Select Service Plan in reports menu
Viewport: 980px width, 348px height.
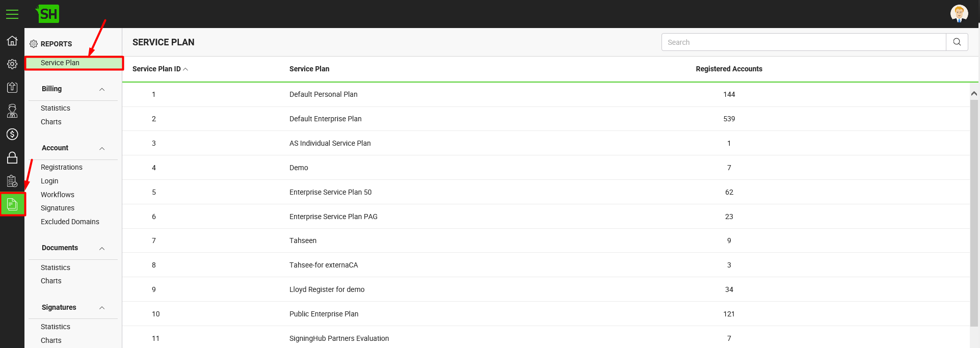click(x=74, y=63)
